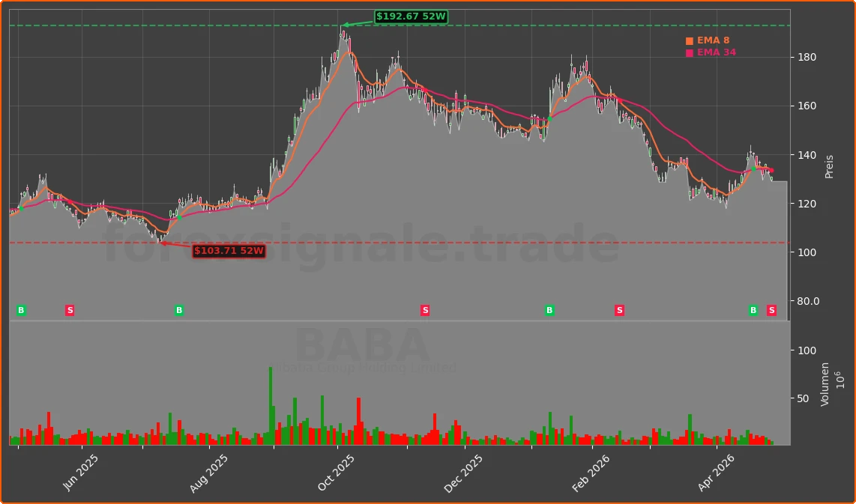The width and height of the screenshot is (856, 504).
Task: Click the Feb 2026 date label
Action: [x=591, y=473]
